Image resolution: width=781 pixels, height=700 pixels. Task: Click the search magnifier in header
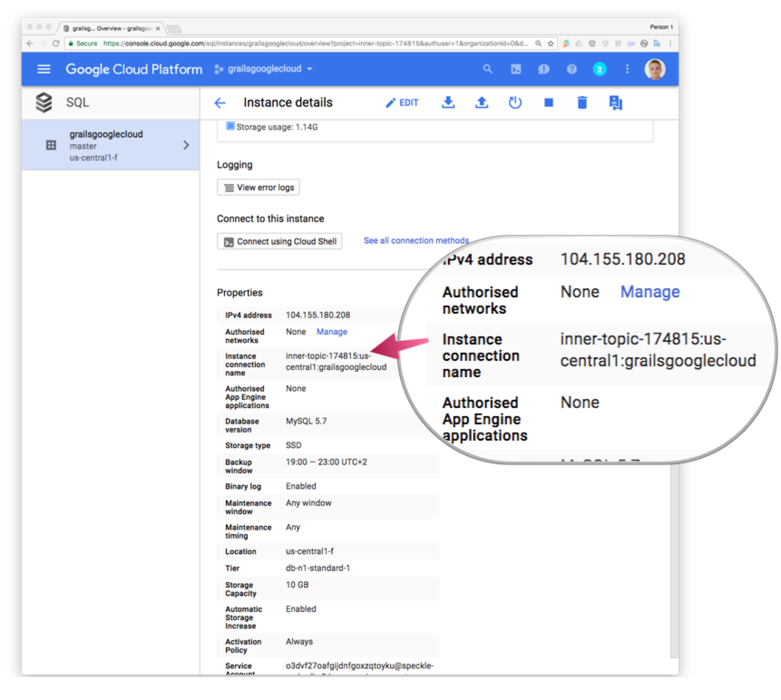coord(488,69)
